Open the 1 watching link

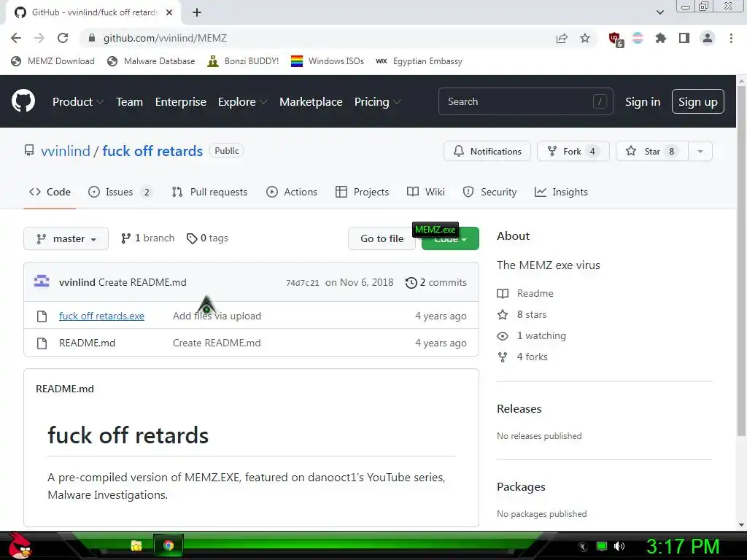tap(531, 335)
